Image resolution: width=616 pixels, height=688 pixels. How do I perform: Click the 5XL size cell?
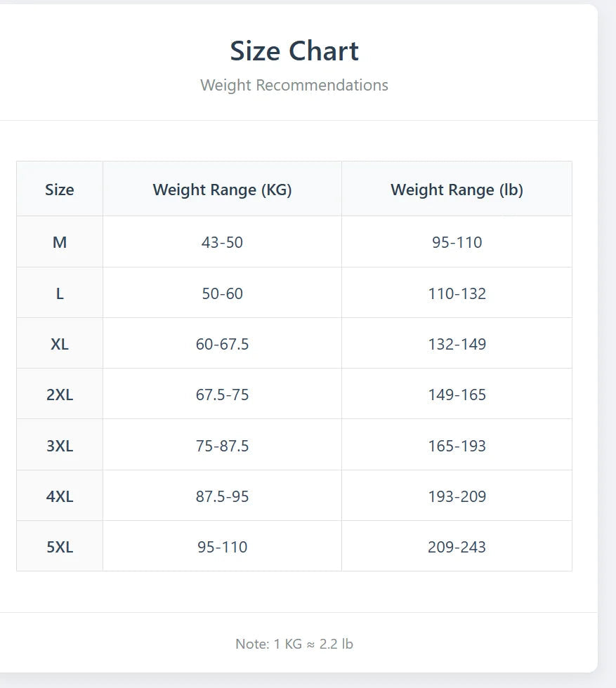click(x=60, y=547)
